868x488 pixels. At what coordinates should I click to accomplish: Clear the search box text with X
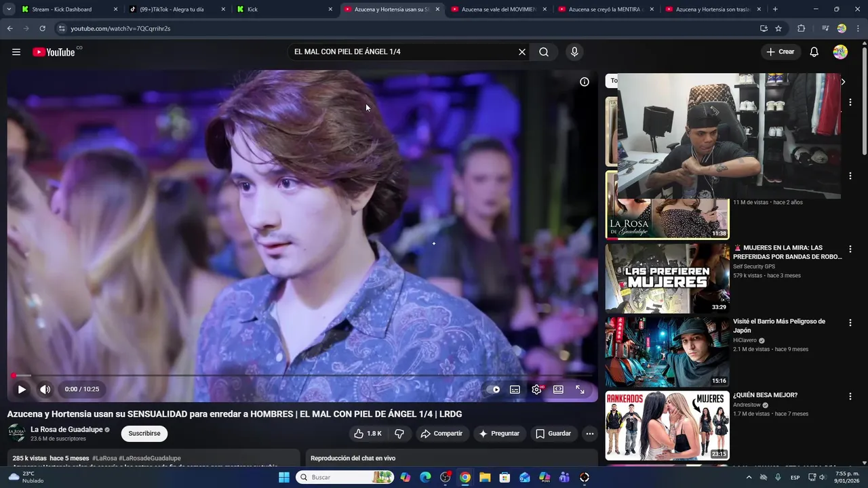(x=522, y=52)
